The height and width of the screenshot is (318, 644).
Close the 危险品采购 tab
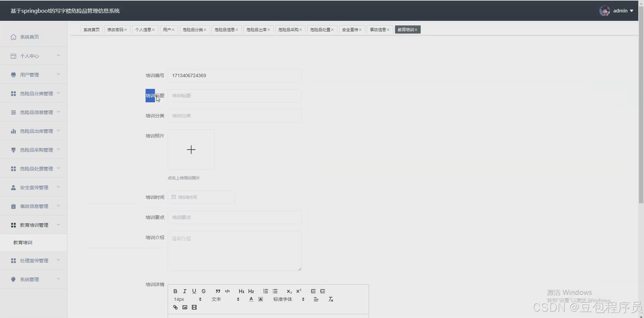coord(301,30)
